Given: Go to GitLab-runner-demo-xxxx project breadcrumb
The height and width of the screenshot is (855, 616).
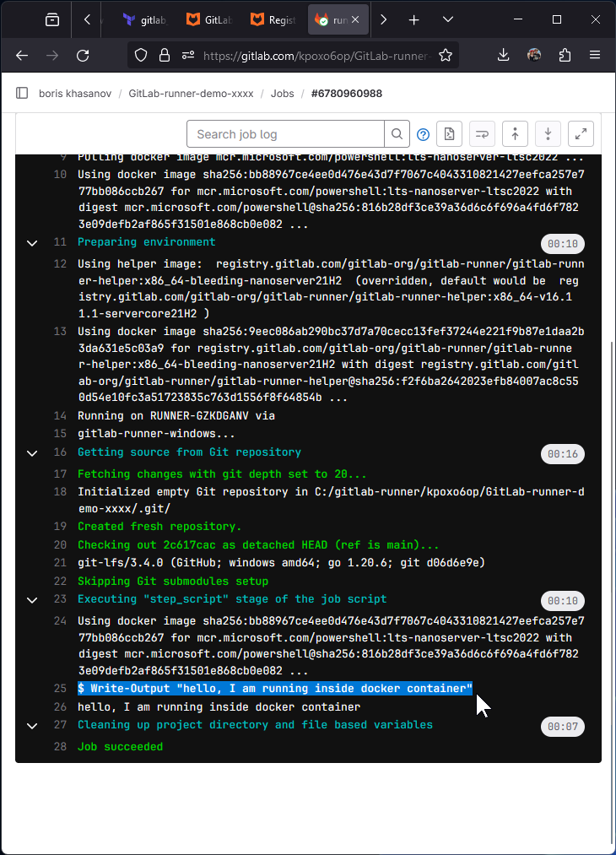Looking at the screenshot, I should [x=191, y=93].
